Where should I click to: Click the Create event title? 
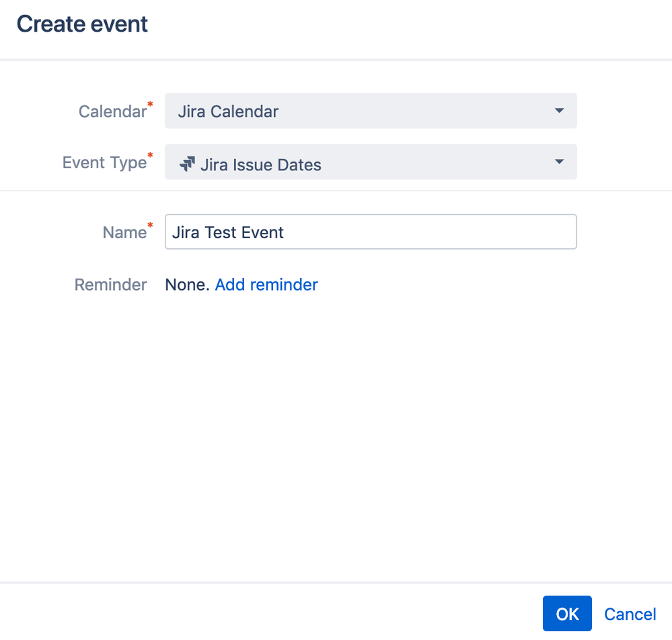81,24
